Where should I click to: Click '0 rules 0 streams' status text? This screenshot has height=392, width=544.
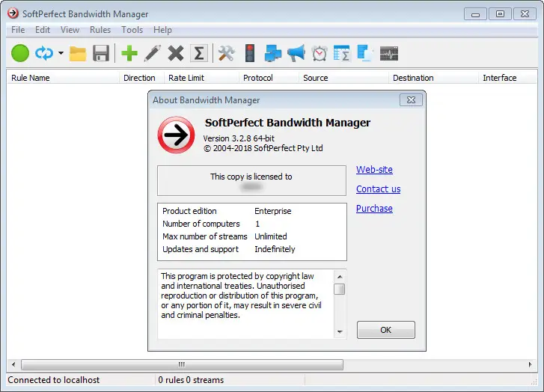(x=191, y=380)
